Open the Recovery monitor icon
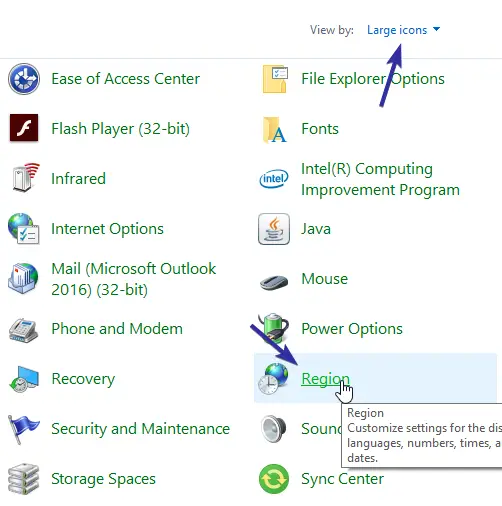 [x=24, y=379]
